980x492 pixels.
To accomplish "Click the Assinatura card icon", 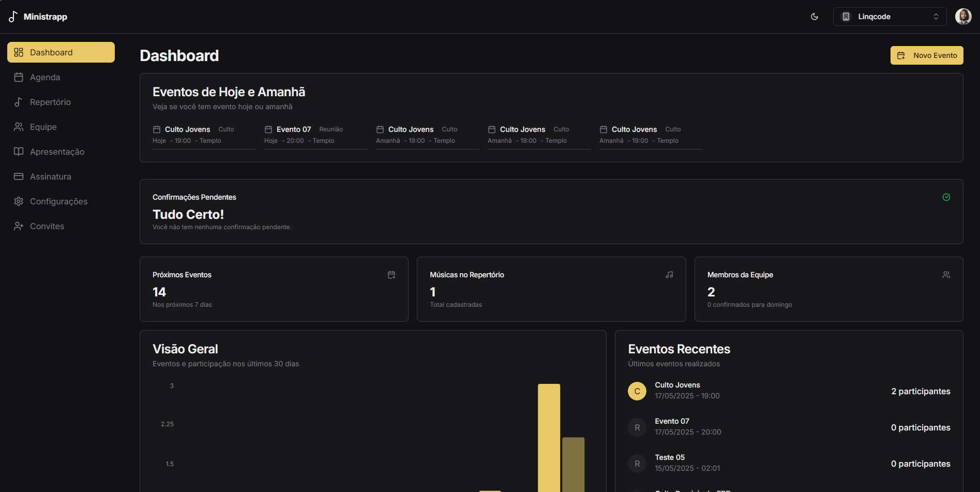I will tap(19, 176).
